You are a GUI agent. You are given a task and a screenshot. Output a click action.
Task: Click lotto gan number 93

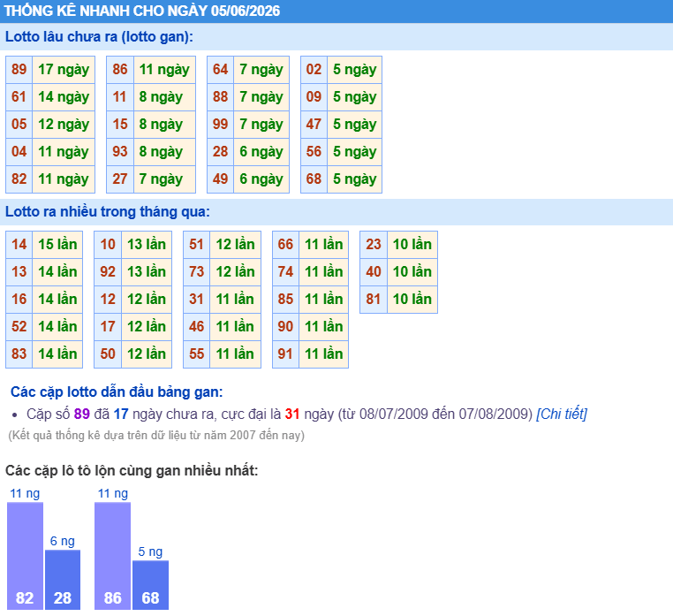(120, 152)
